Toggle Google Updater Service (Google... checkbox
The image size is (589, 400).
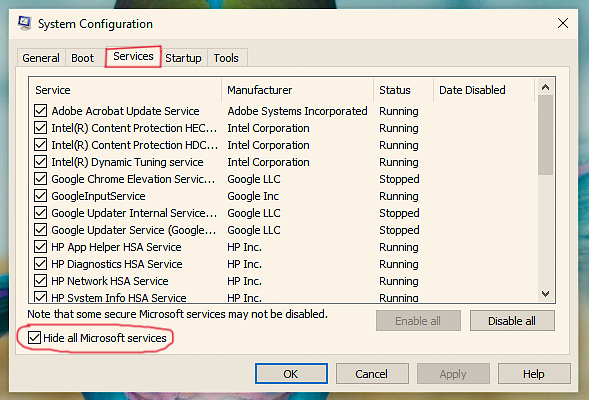[40, 230]
